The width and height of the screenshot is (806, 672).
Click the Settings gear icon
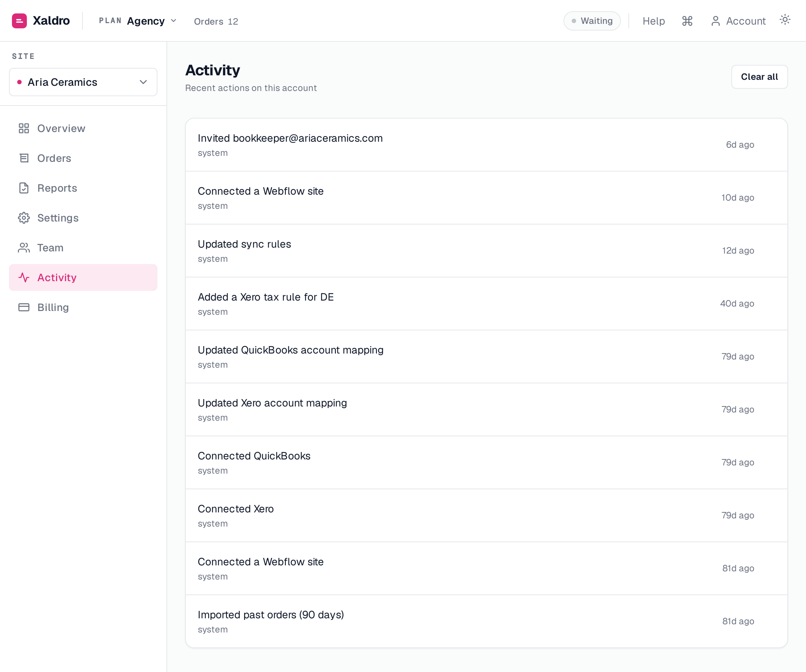click(24, 218)
